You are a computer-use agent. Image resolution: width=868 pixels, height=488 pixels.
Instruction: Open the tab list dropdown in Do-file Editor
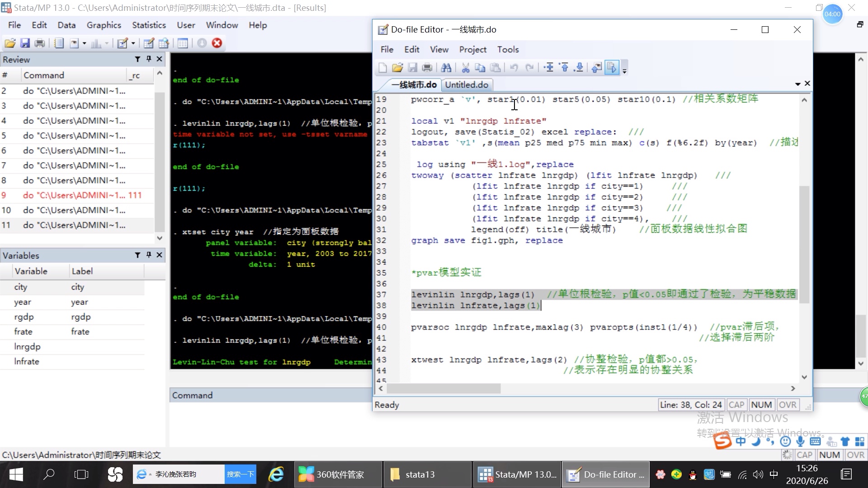tap(797, 84)
